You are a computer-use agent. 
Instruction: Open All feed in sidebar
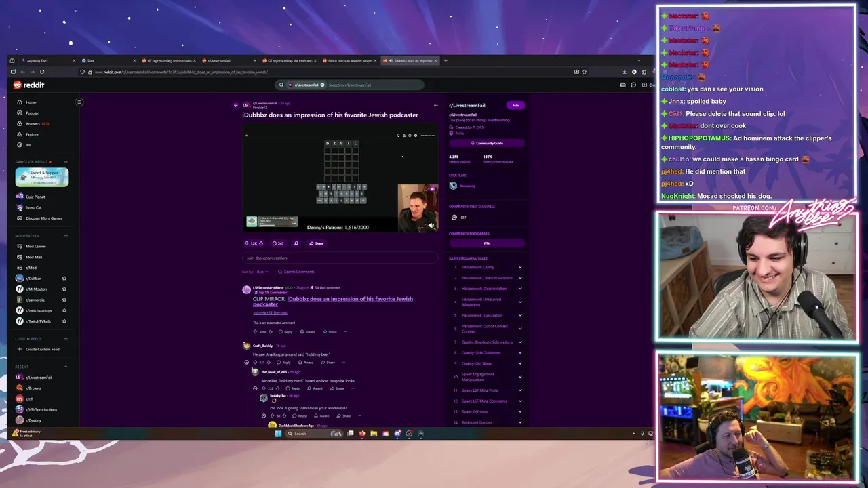point(28,145)
